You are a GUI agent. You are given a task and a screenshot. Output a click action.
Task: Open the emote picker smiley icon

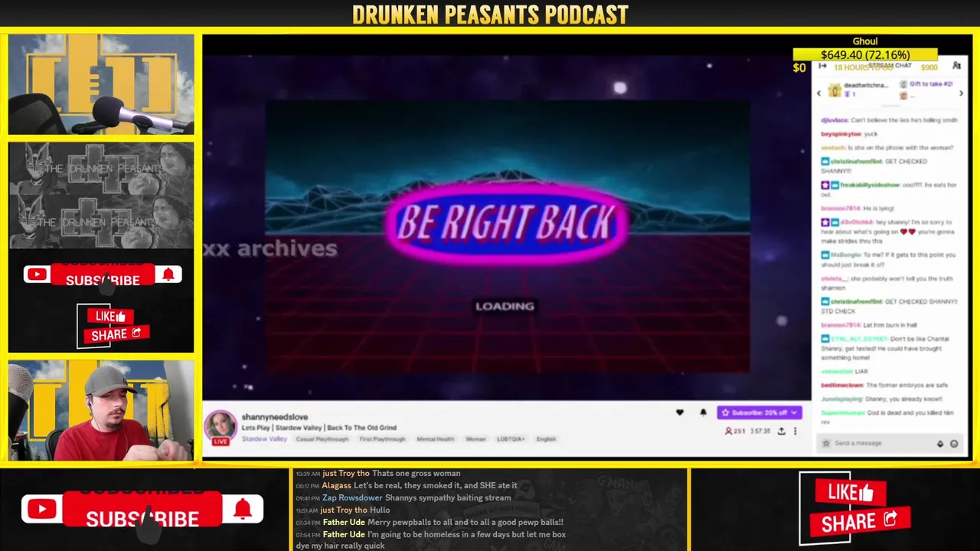point(954,443)
